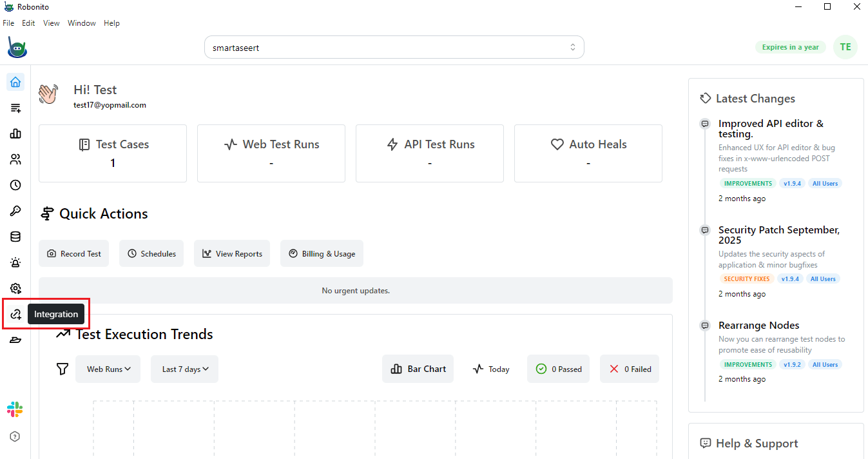Open the Window menu
This screenshot has width=868, height=459.
pyautogui.click(x=81, y=23)
